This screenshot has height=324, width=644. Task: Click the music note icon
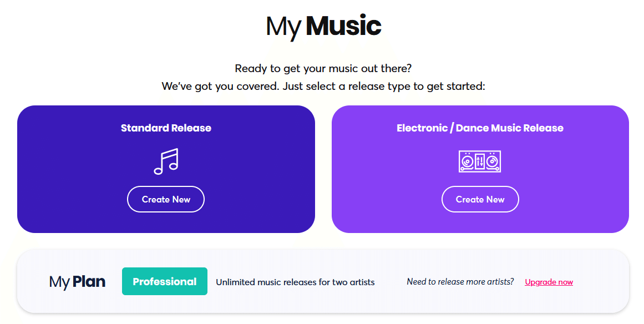[166, 161]
